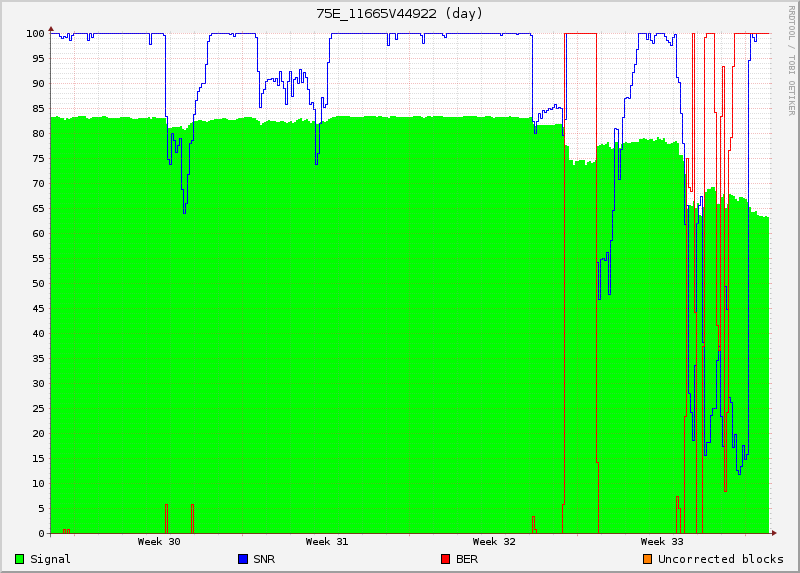
Task: Click the 55 y-axis value
Action: point(38,259)
